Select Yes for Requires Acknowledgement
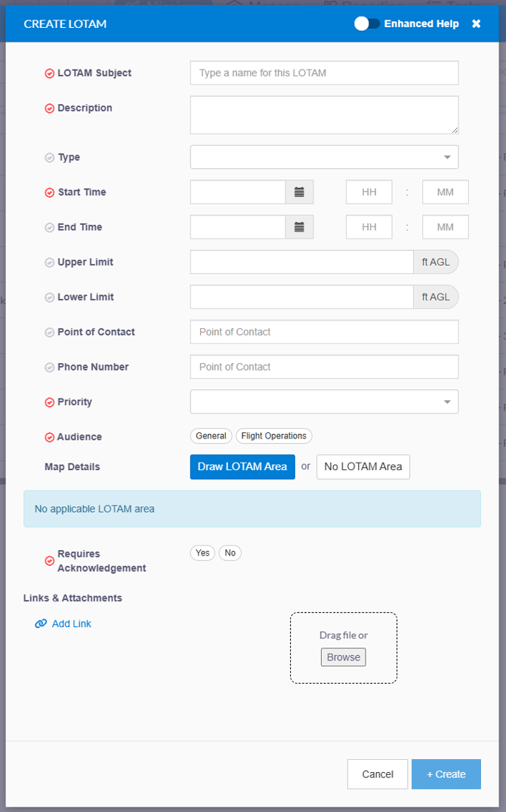 pyautogui.click(x=202, y=553)
